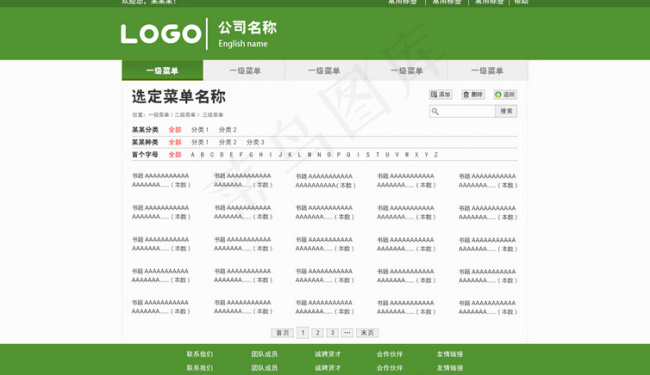Select 分类2 in the 某某种类 row
The height and width of the screenshot is (375, 650).
[x=228, y=142]
